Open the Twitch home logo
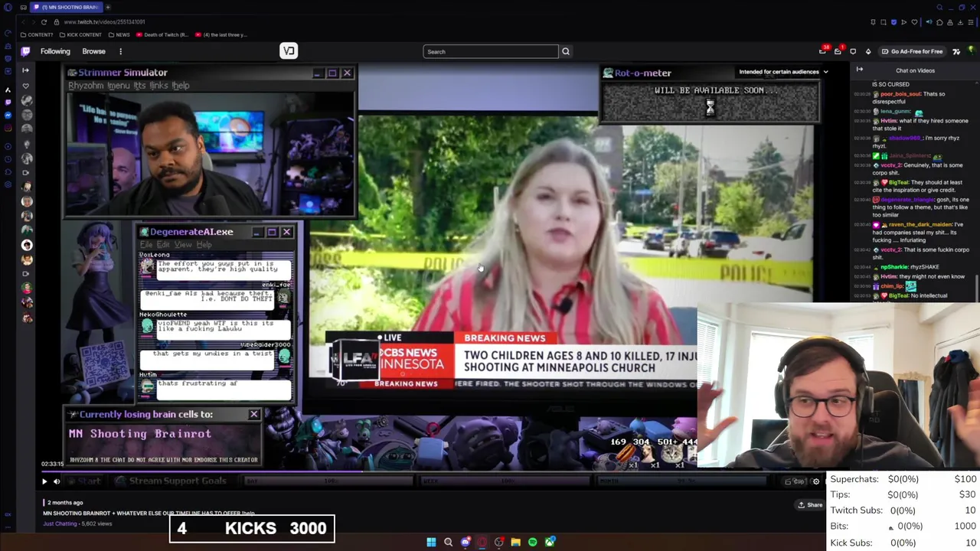980x551 pixels. [25, 51]
